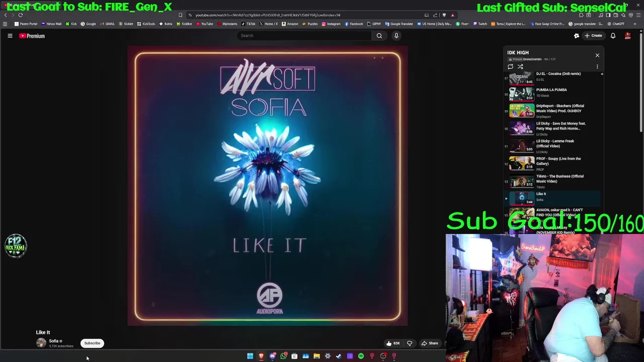
Task: Select Tiësto - The Business video
Action: [x=553, y=181]
